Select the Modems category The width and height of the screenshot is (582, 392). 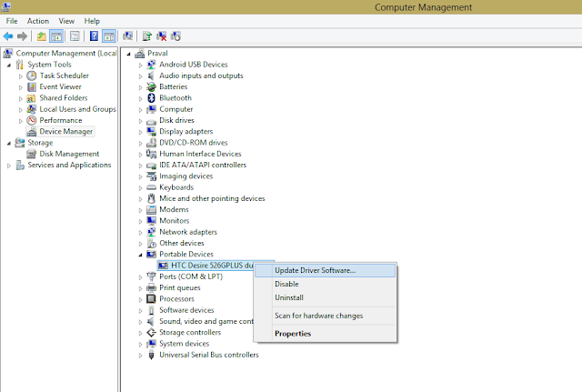(x=174, y=209)
